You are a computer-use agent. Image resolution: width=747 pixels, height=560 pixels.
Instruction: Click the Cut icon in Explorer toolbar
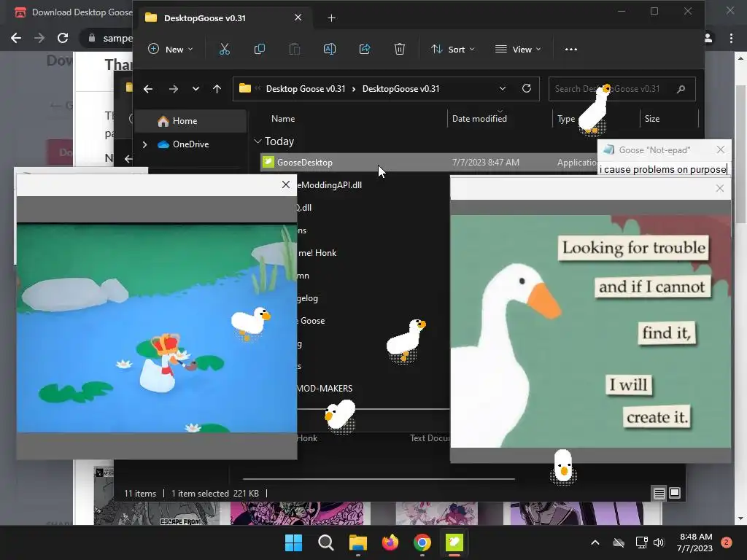(225, 49)
